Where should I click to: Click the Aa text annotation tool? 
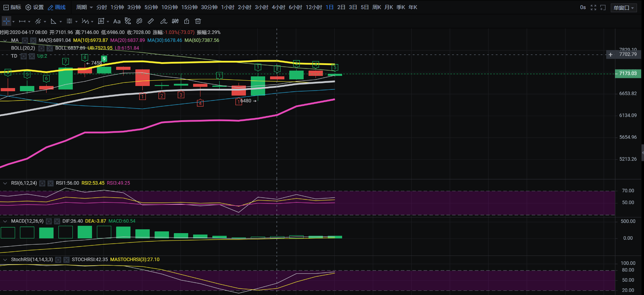117,21
